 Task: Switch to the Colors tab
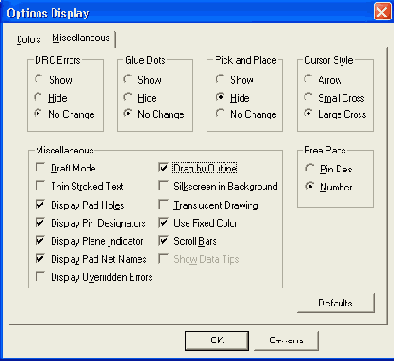pos(29,39)
